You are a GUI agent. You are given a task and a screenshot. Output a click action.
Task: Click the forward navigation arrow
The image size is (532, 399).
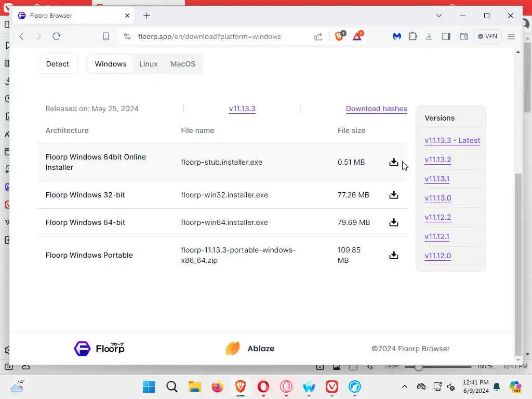[x=38, y=36]
